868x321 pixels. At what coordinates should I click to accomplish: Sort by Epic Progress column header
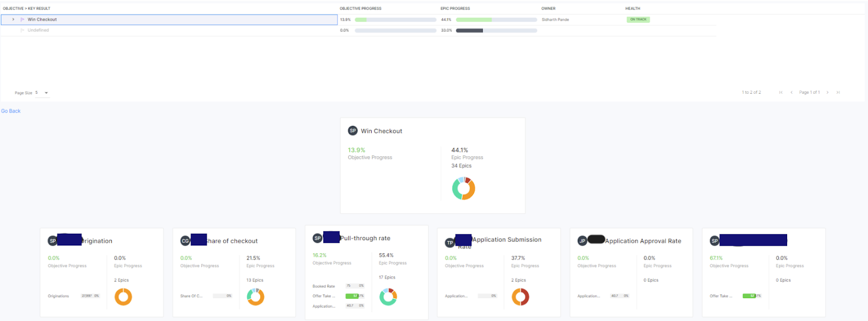[x=455, y=9]
